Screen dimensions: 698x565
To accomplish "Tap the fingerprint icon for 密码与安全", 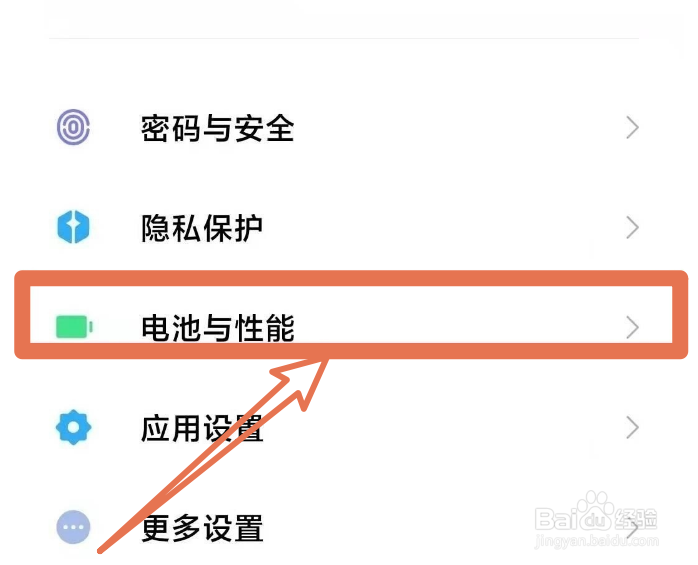I will (x=73, y=128).
